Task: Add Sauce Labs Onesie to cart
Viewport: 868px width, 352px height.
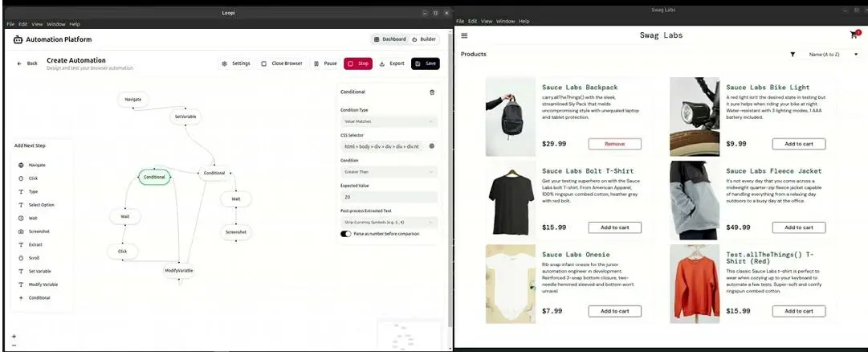Action: [614, 311]
